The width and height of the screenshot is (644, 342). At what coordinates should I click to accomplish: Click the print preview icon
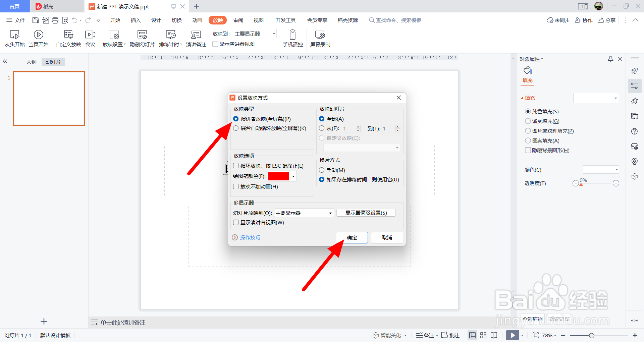[65, 20]
